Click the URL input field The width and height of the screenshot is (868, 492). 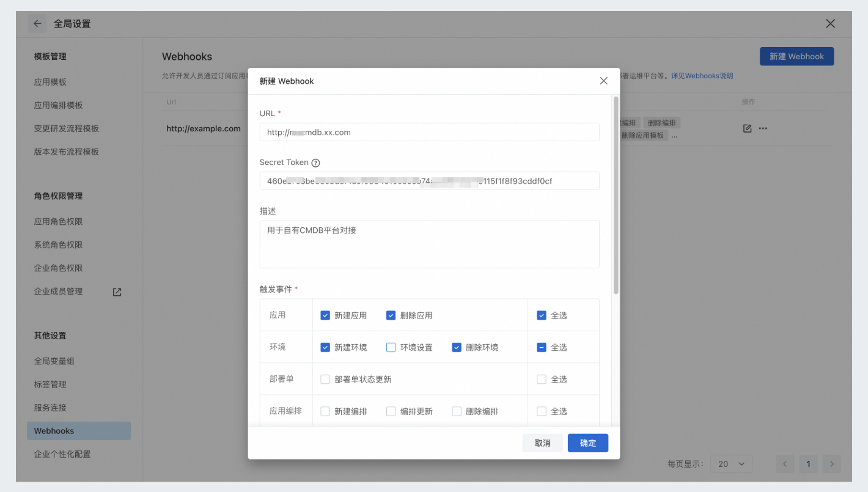429,132
